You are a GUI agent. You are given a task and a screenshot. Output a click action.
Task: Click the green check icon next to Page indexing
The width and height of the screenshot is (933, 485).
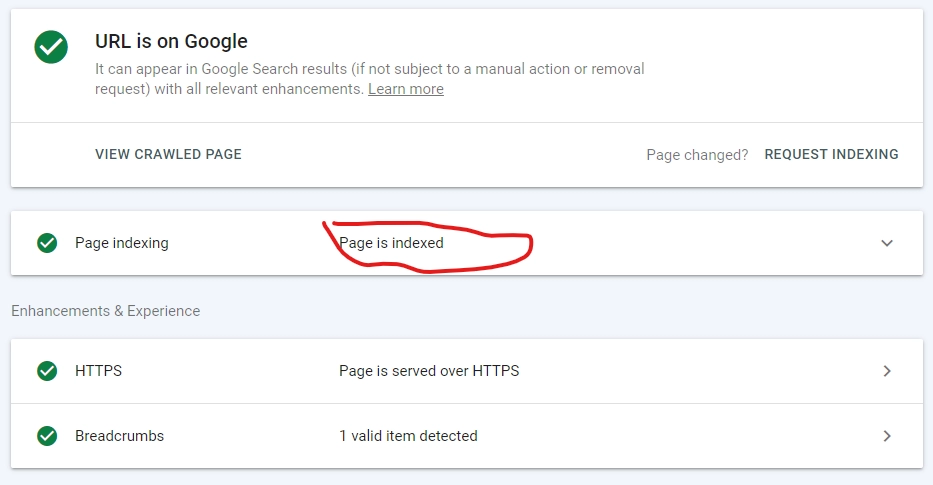pos(47,243)
